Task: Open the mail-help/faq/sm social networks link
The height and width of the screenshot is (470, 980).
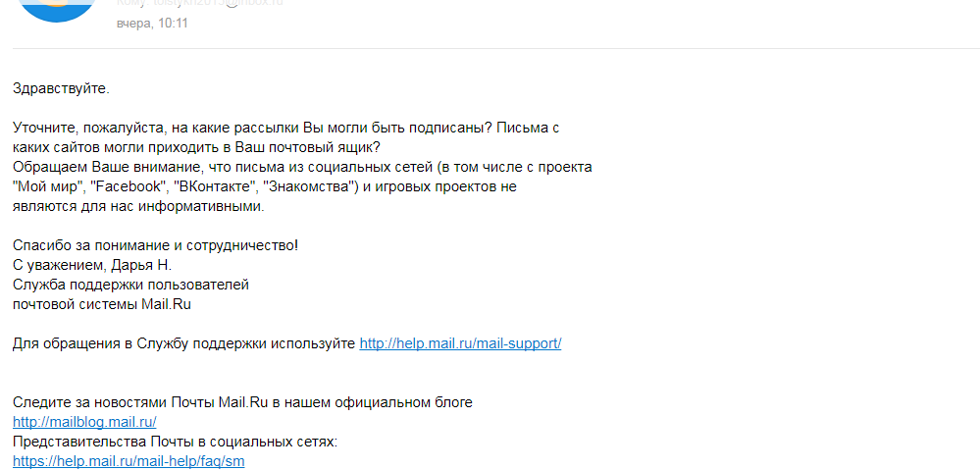Action: (x=129, y=461)
